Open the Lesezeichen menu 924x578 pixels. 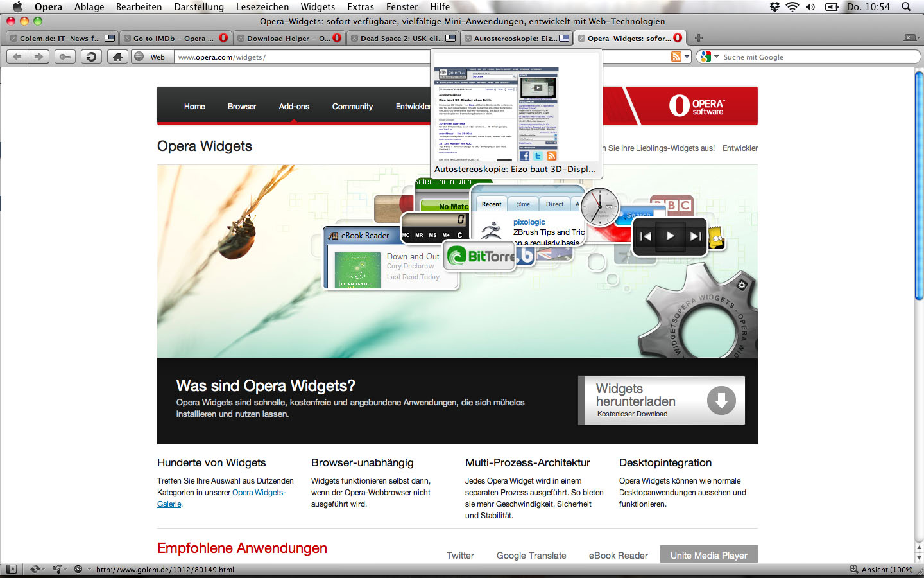[x=262, y=7]
